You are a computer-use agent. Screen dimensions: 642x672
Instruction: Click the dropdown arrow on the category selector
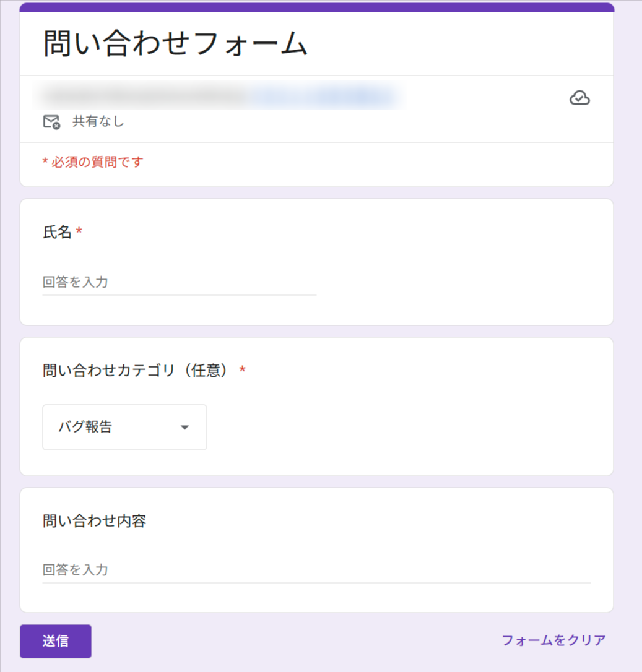184,427
